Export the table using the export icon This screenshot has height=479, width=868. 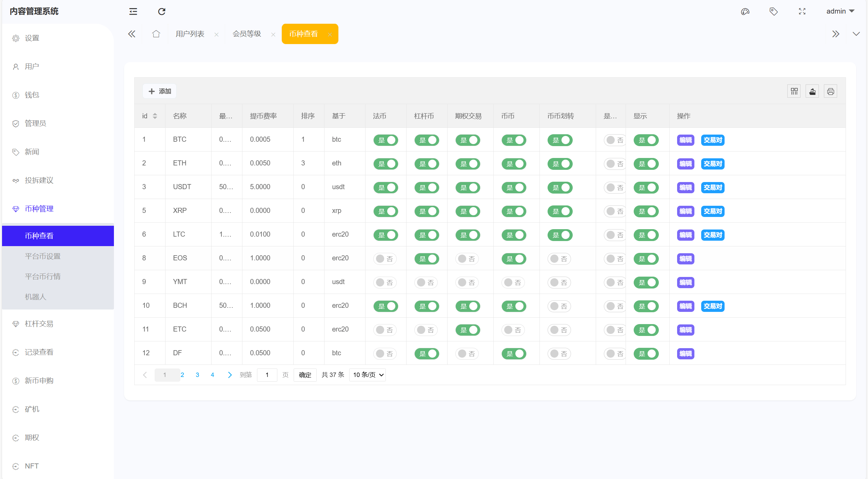pos(812,91)
